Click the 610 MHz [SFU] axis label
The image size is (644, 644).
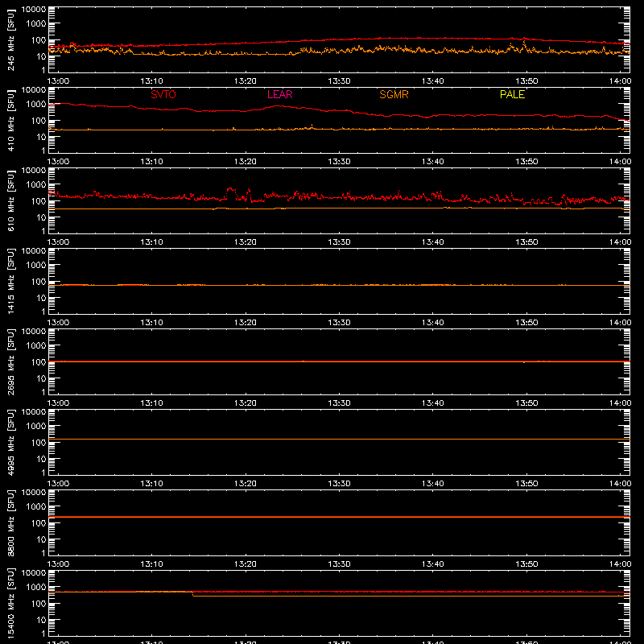[x=10, y=200]
